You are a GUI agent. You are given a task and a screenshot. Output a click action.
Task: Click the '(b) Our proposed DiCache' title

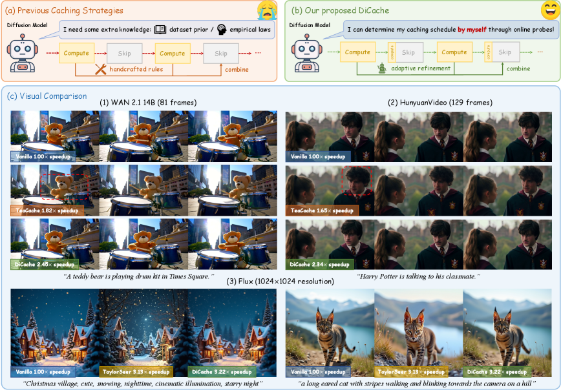click(x=340, y=10)
